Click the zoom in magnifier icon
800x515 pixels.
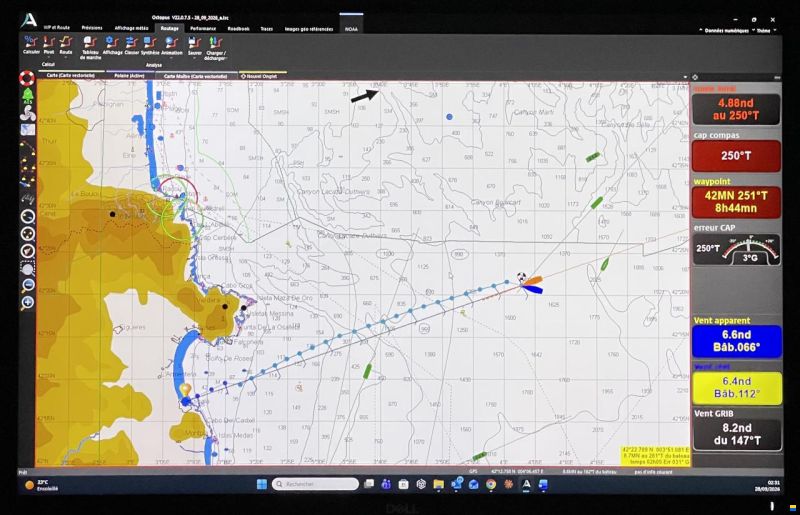28,303
